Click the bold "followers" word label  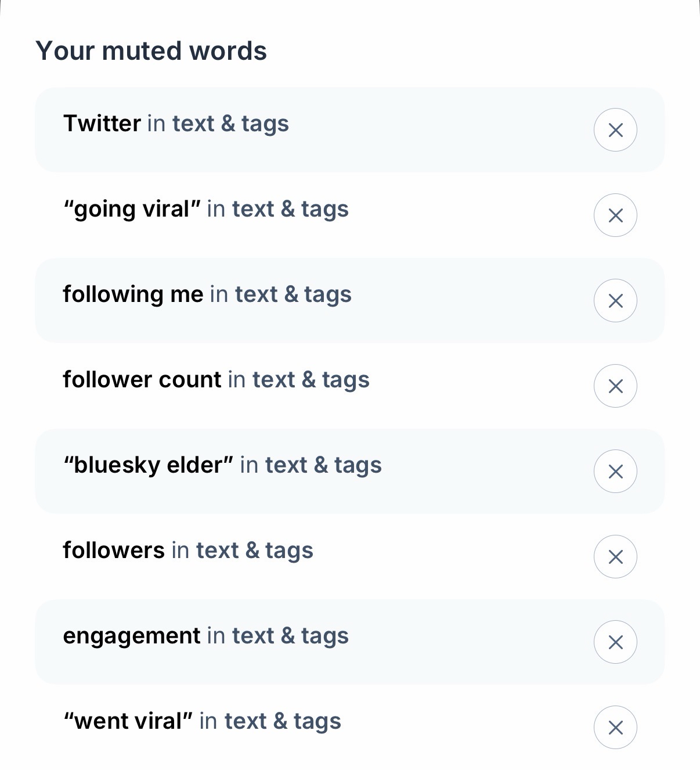[x=114, y=550]
